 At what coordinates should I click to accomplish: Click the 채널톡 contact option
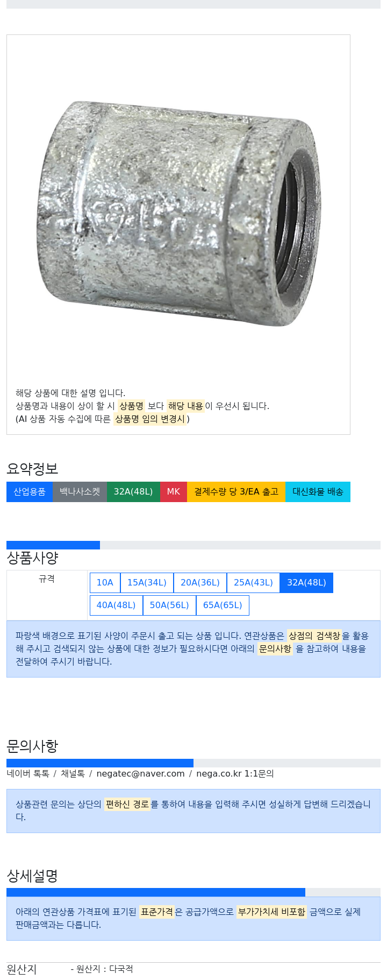pyautogui.click(x=73, y=773)
